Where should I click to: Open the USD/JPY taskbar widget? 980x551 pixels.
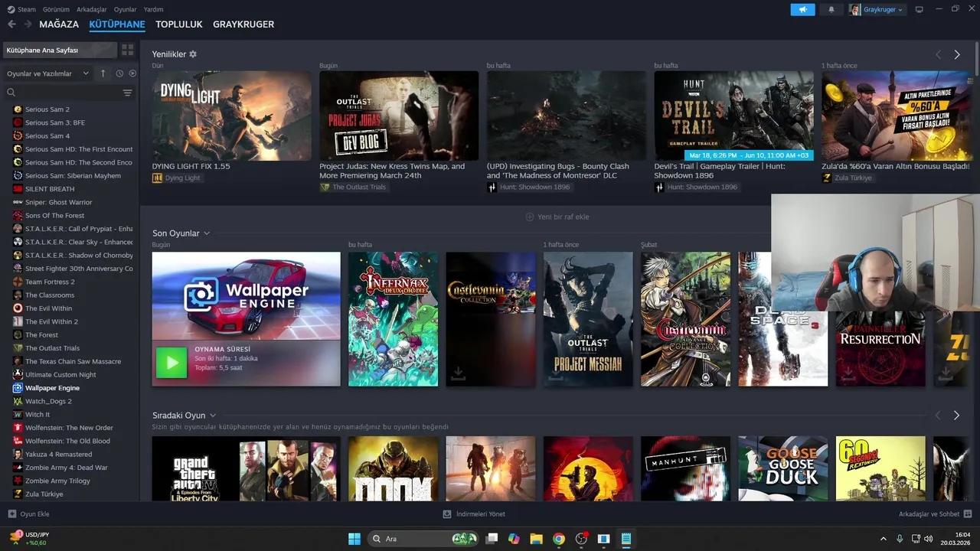29,539
